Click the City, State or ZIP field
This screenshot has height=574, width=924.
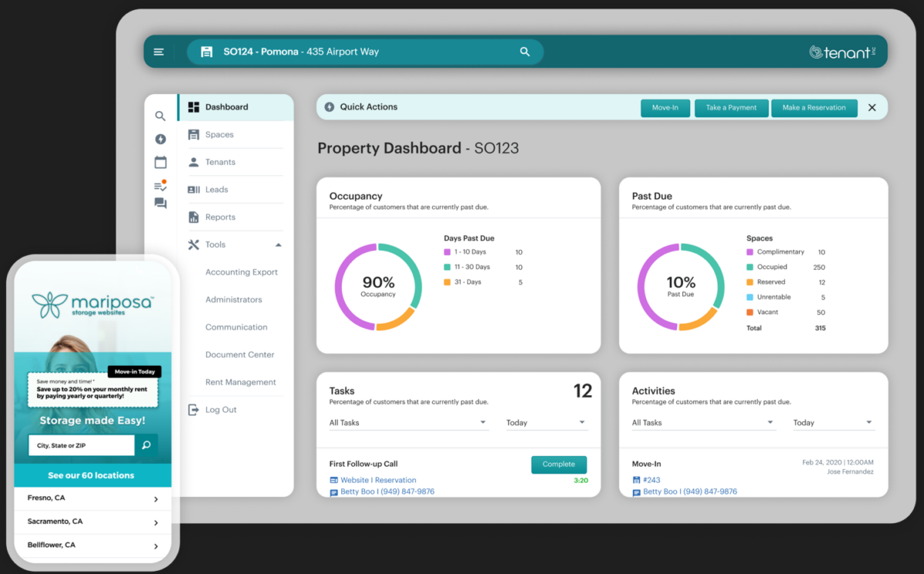click(80, 445)
